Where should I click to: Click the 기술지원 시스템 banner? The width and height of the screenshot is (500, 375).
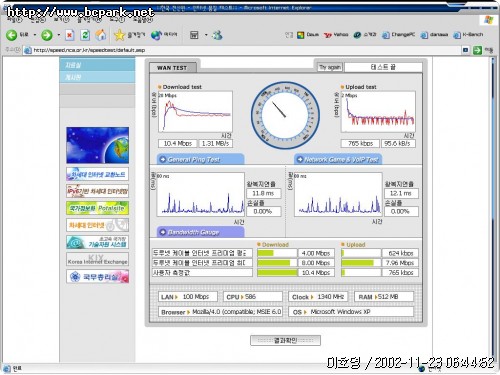pos(97,242)
